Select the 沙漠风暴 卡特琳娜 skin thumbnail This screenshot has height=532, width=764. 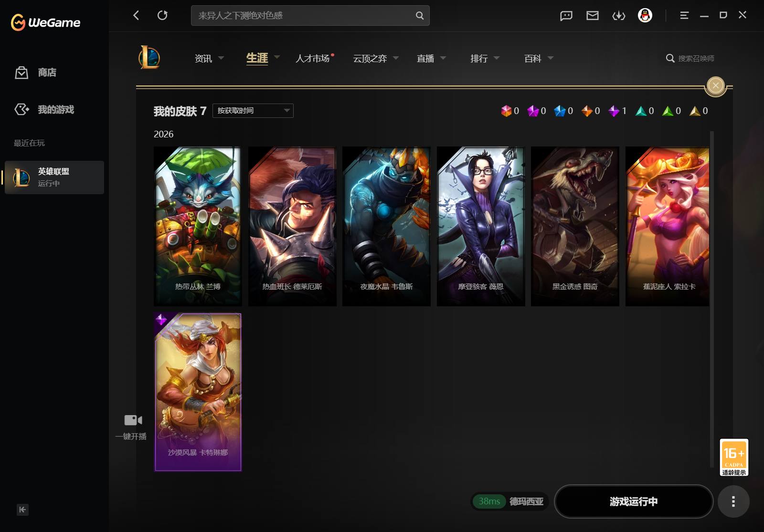tap(198, 392)
